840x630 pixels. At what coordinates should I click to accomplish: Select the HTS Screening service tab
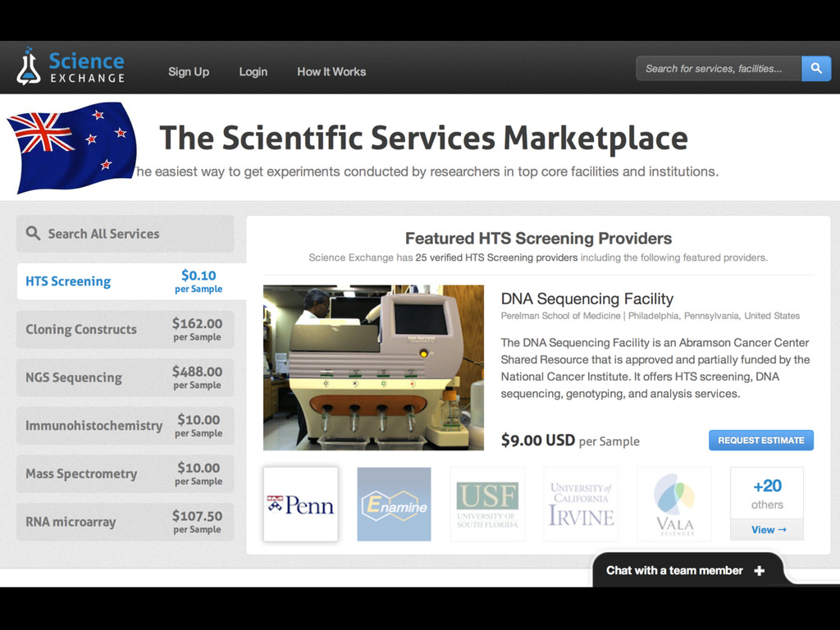[x=131, y=281]
